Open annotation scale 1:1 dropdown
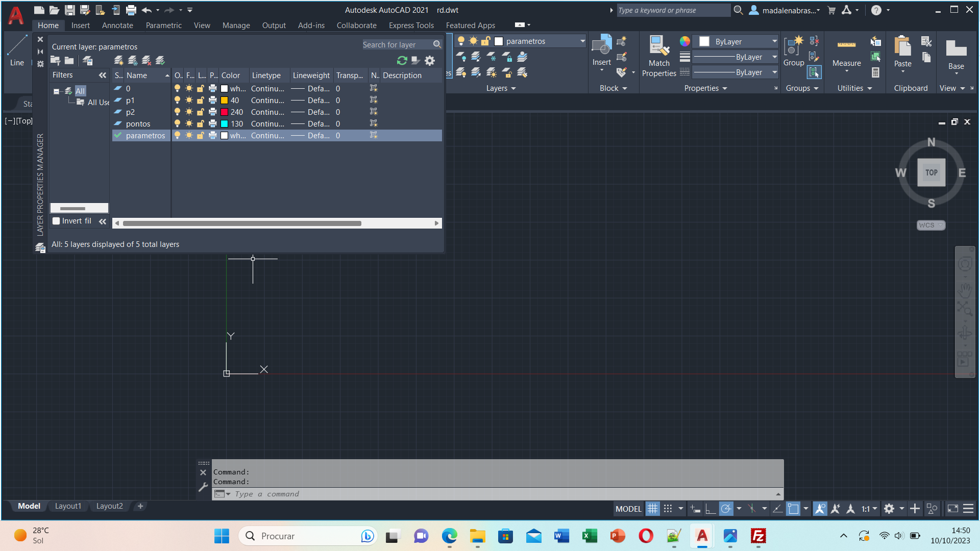The width and height of the screenshot is (980, 551). [x=869, y=508]
